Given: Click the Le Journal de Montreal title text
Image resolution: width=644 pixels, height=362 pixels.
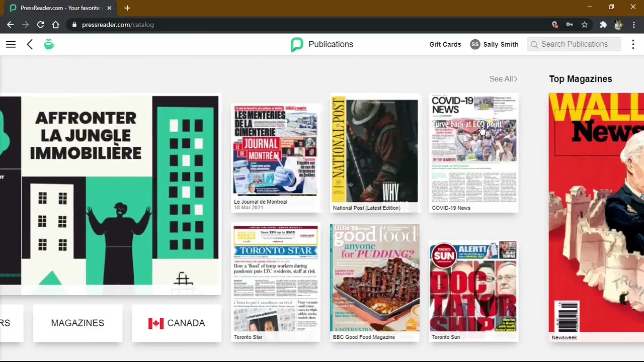Looking at the screenshot, I should tap(261, 202).
